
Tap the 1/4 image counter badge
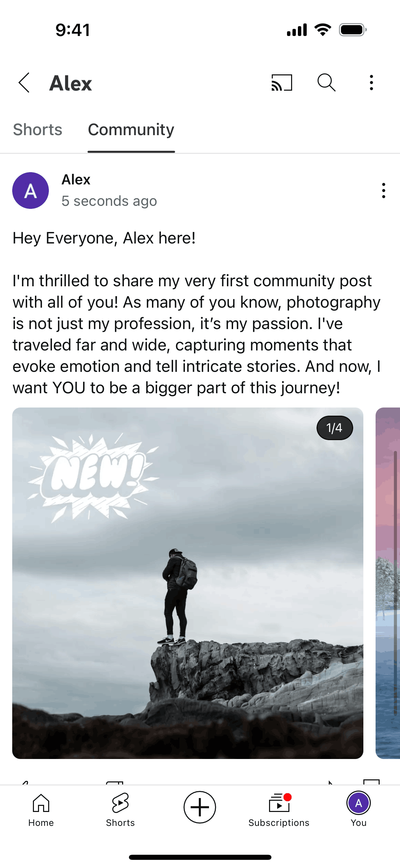pyautogui.click(x=335, y=428)
